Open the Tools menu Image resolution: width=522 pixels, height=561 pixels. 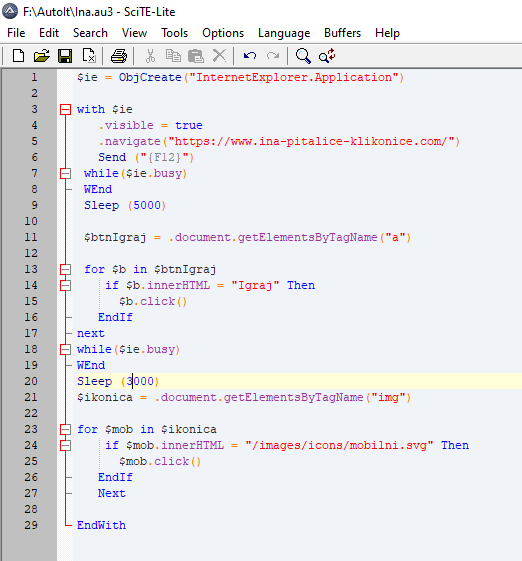[174, 33]
